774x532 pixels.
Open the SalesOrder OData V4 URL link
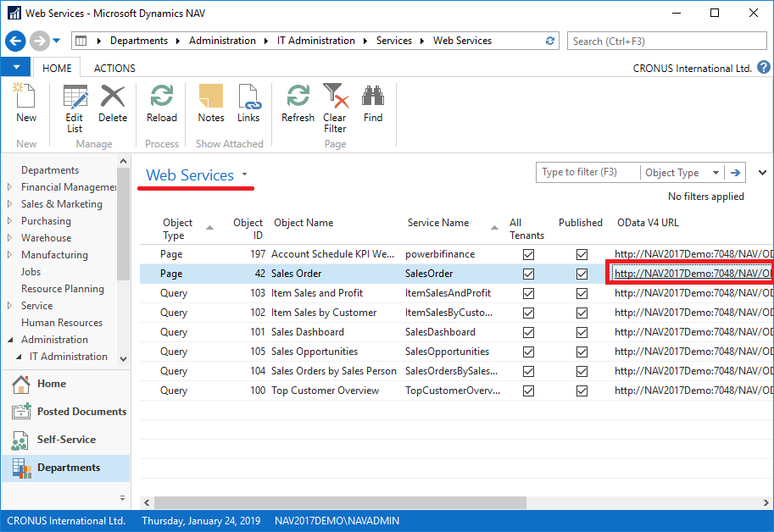pyautogui.click(x=693, y=274)
